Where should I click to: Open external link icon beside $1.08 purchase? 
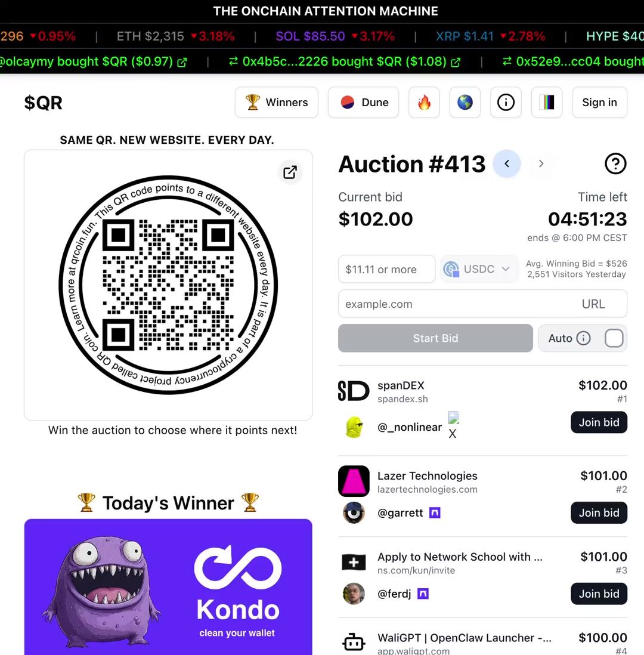coord(456,62)
